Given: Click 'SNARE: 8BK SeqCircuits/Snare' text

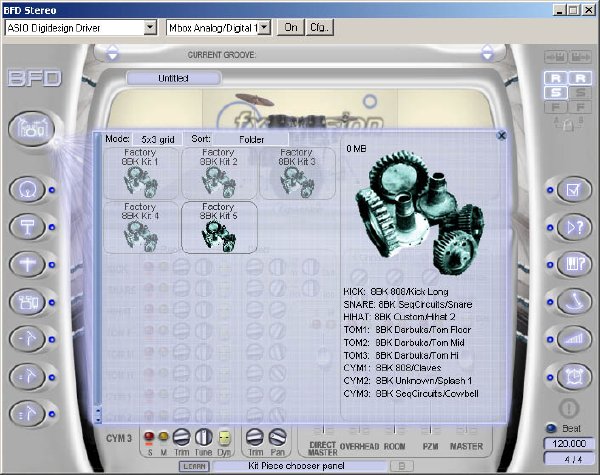Looking at the screenshot, I should click(408, 304).
